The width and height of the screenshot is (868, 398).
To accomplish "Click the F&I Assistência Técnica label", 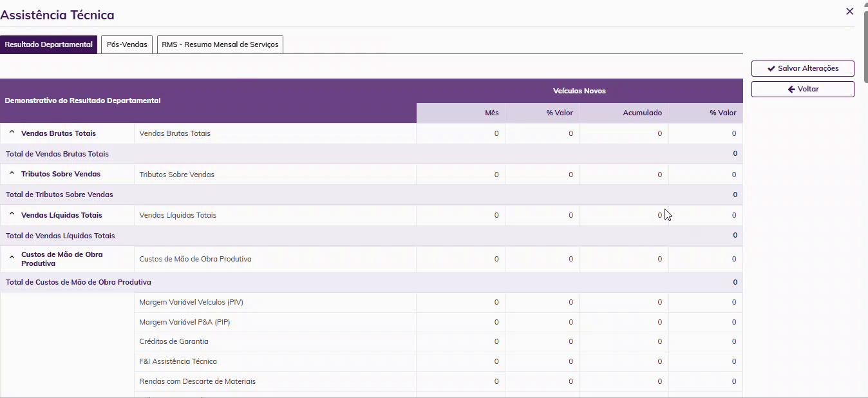I will tap(178, 361).
